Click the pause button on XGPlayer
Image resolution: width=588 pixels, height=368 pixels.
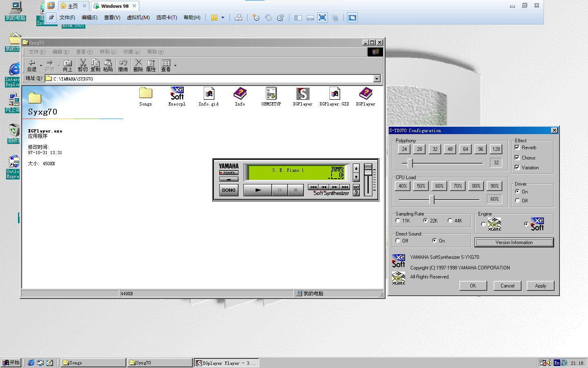tap(280, 190)
